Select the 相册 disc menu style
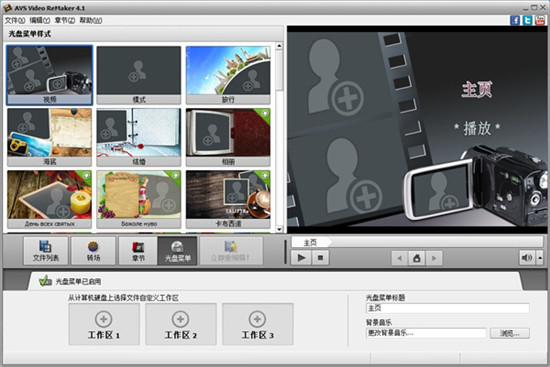The image size is (550, 367). pyautogui.click(x=228, y=137)
